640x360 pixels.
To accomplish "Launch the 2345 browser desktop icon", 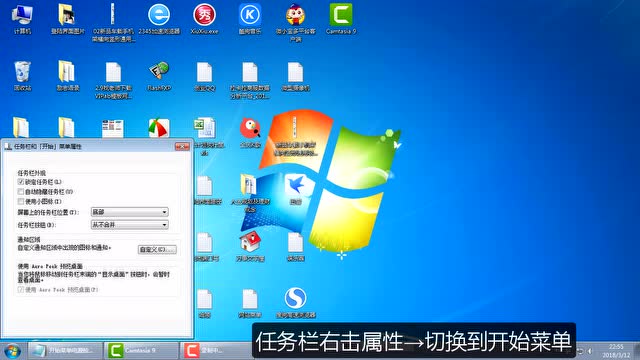I will 159,20.
